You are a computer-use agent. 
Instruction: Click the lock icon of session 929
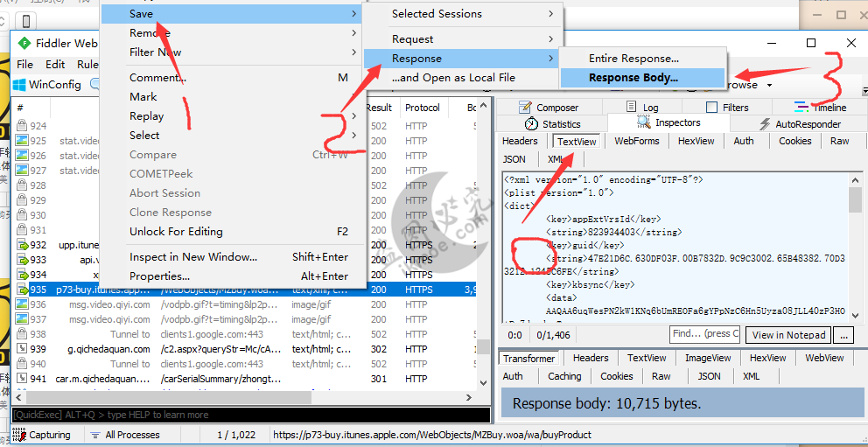22,200
